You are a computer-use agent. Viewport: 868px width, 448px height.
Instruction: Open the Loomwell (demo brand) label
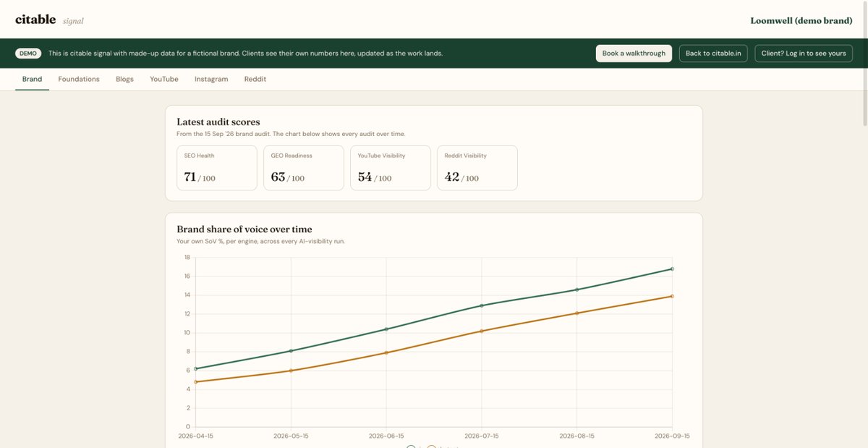coord(801,21)
